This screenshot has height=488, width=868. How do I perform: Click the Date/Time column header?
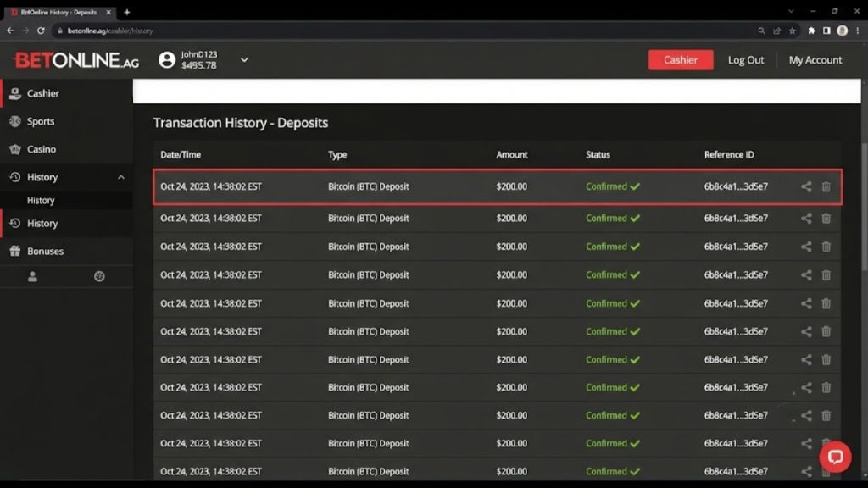click(x=181, y=155)
